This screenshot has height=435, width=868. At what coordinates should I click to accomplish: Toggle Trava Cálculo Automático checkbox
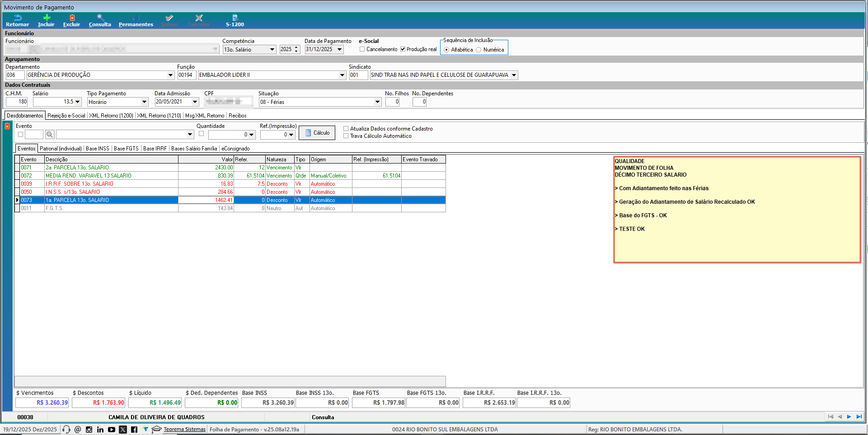[346, 136]
